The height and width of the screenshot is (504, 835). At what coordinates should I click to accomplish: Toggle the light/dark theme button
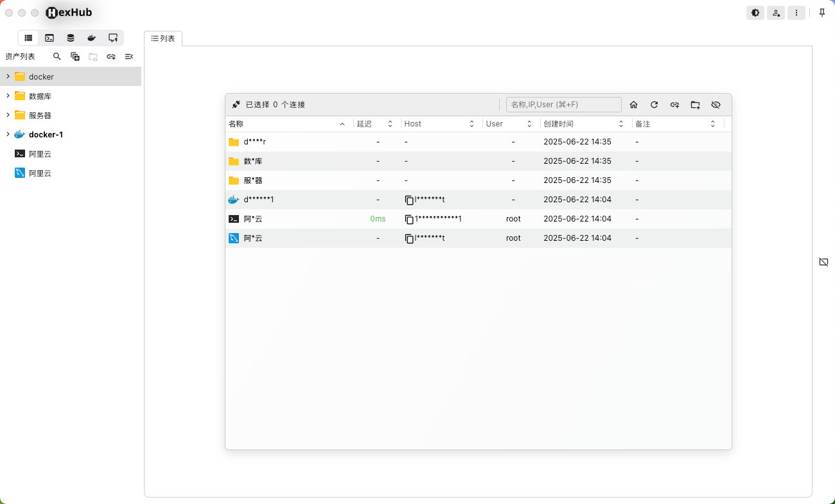click(755, 13)
